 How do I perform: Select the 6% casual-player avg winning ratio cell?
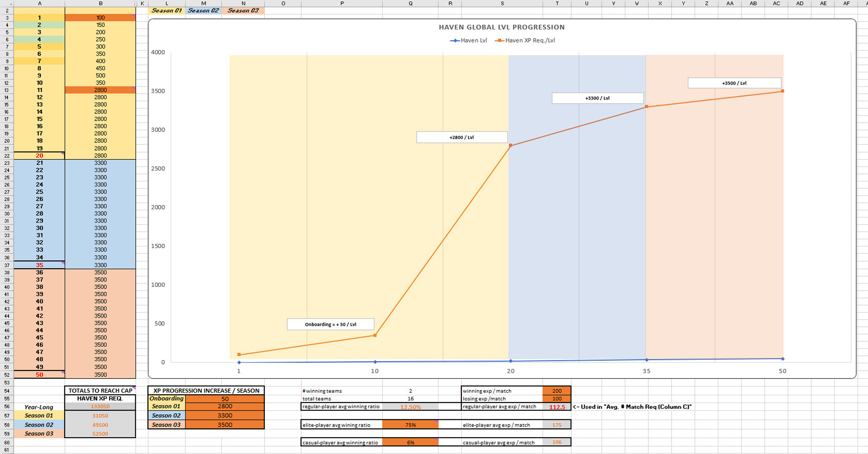(410, 442)
